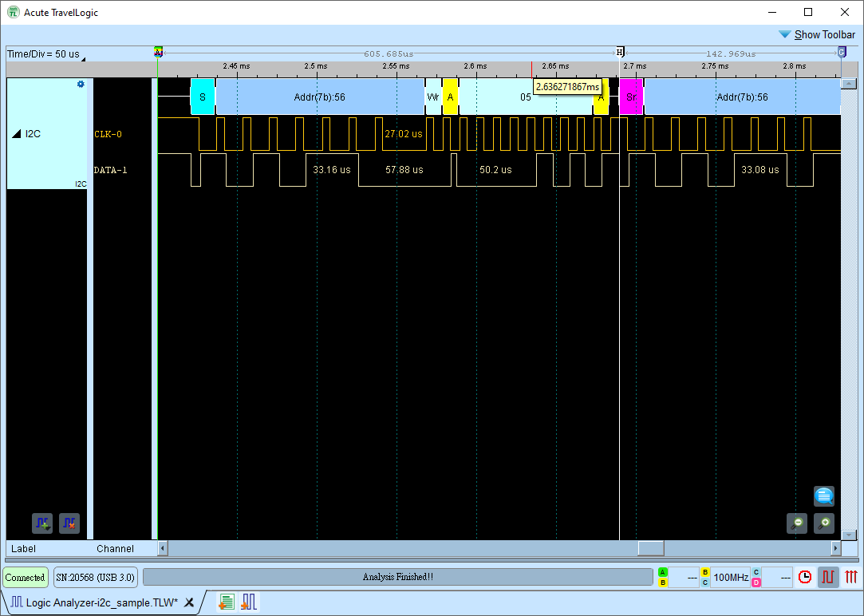Screen dimensions: 864x616
Task: Click the add channel waveform button
Action: tap(42, 523)
